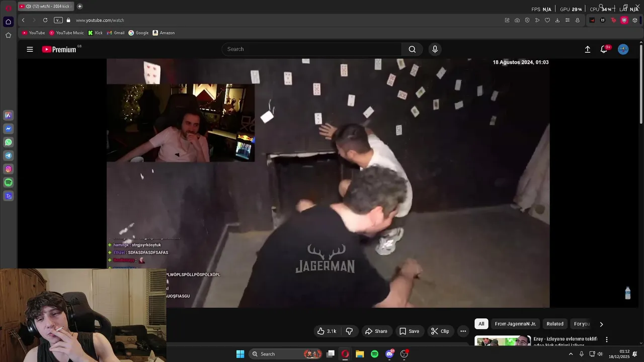Go back to the previous page
This screenshot has height=362, width=644.
tap(23, 20)
